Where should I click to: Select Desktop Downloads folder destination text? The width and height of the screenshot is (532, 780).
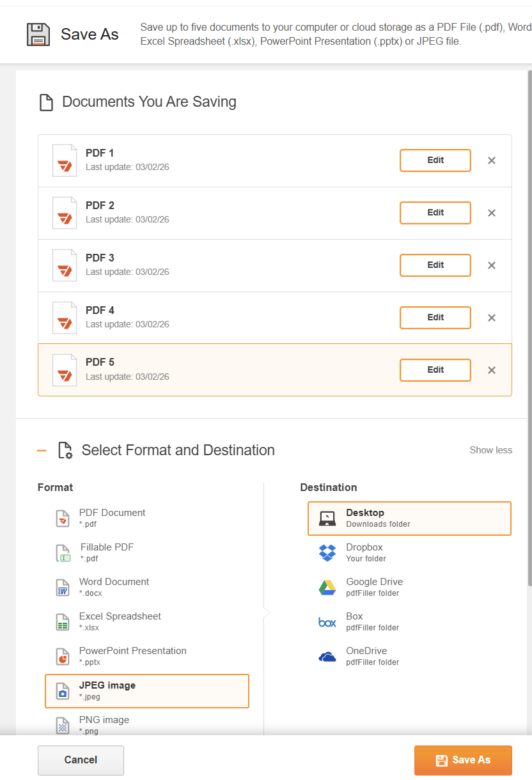[x=378, y=519]
